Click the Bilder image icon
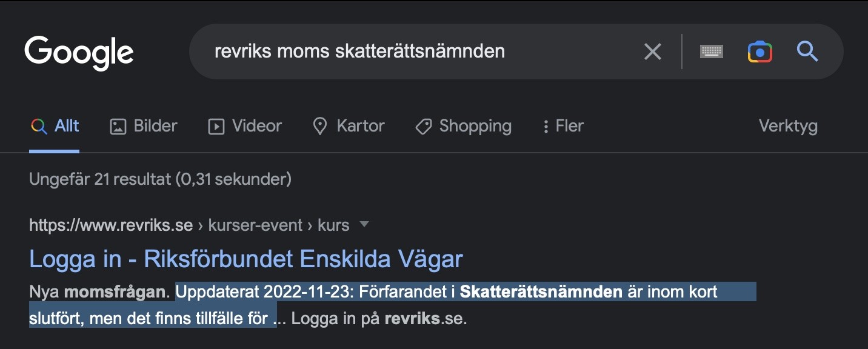The width and height of the screenshot is (868, 349). tap(118, 126)
